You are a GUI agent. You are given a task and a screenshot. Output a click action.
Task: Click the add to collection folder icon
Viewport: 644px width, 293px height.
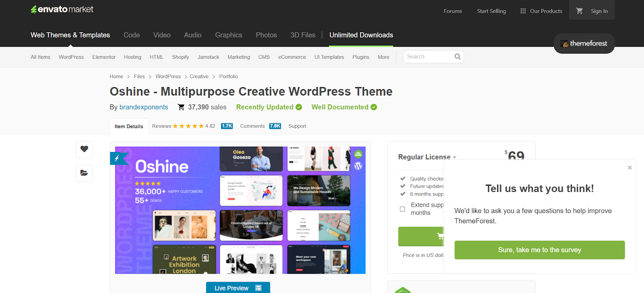[x=84, y=173]
